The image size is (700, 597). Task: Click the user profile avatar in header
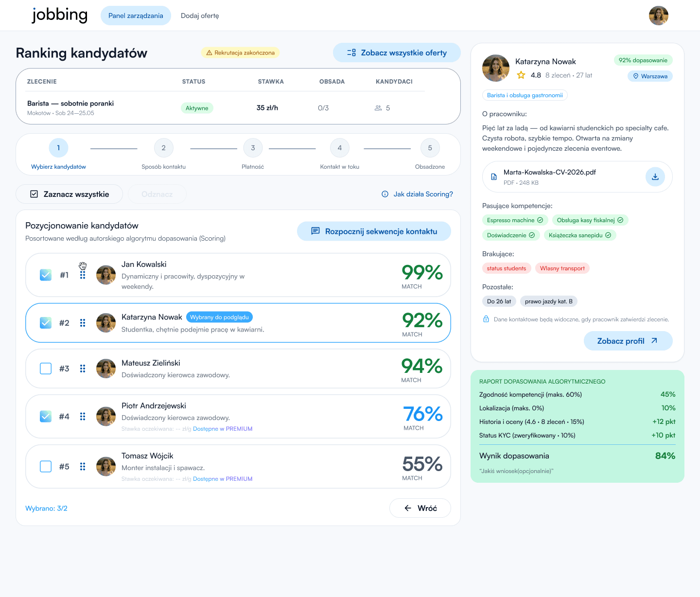(x=659, y=16)
